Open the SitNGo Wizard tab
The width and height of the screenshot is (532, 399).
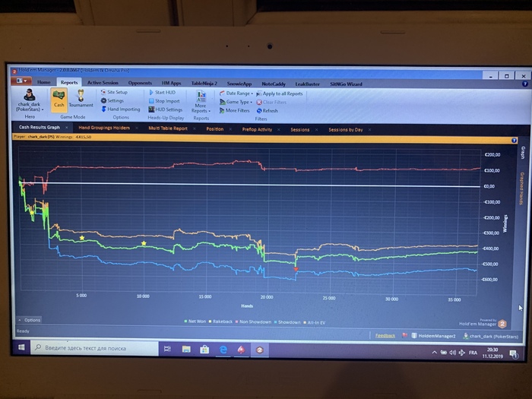(x=346, y=84)
